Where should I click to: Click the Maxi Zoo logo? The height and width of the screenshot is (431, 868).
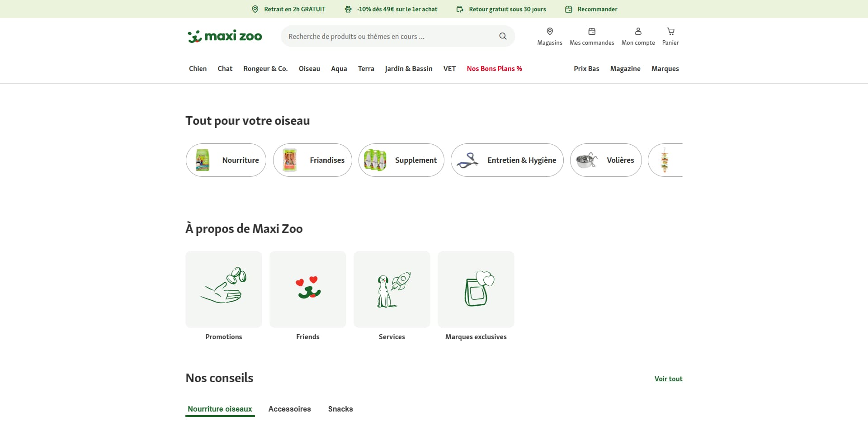click(x=225, y=36)
